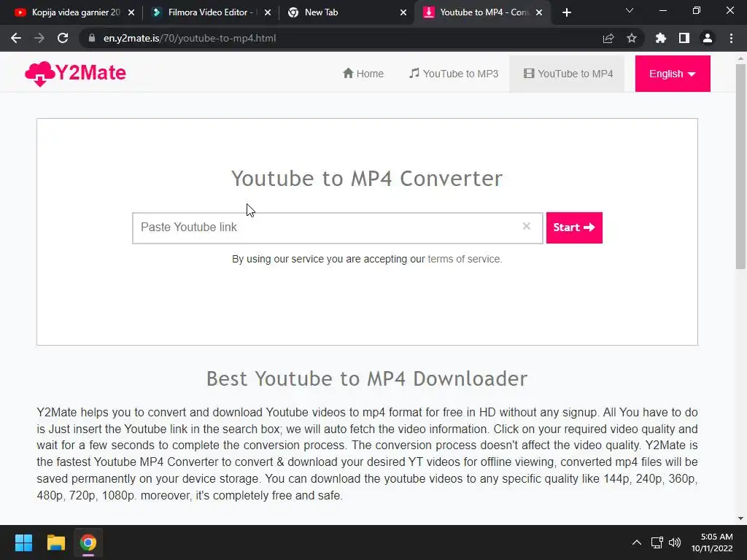The width and height of the screenshot is (747, 560).
Task: Open the Windows Start menu
Action: pyautogui.click(x=23, y=542)
